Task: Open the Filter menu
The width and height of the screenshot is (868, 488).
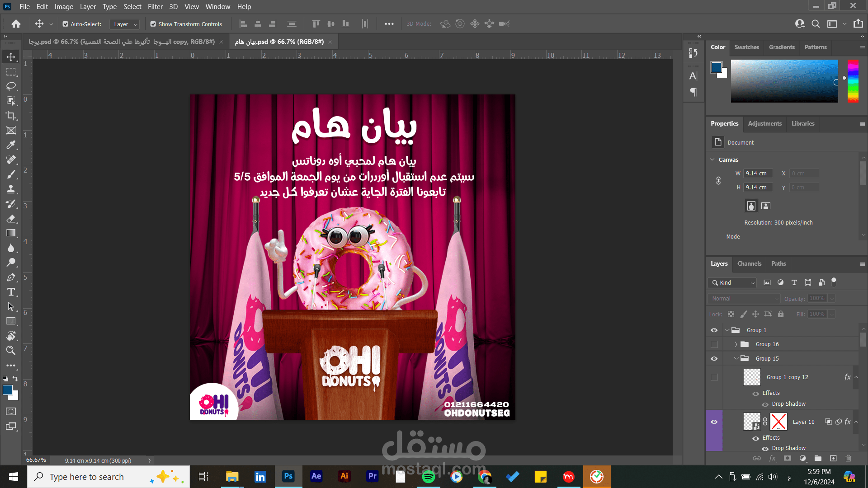Action: tap(155, 7)
